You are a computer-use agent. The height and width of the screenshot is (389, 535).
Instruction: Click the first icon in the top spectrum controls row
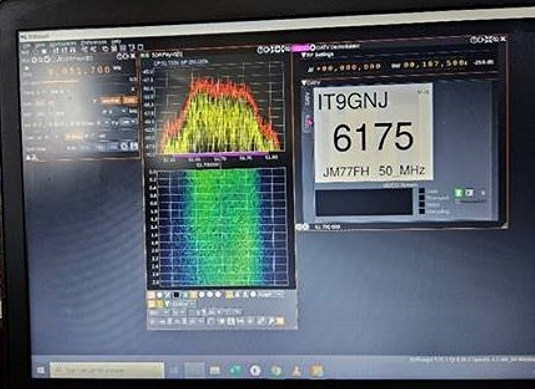pyautogui.click(x=151, y=295)
